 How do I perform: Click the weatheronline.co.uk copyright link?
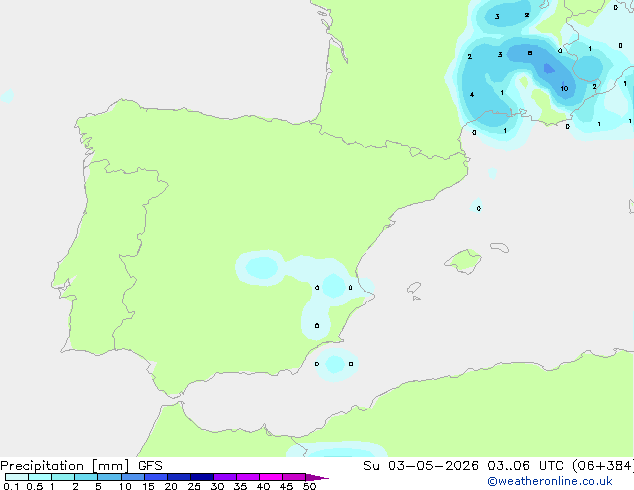click(x=550, y=481)
